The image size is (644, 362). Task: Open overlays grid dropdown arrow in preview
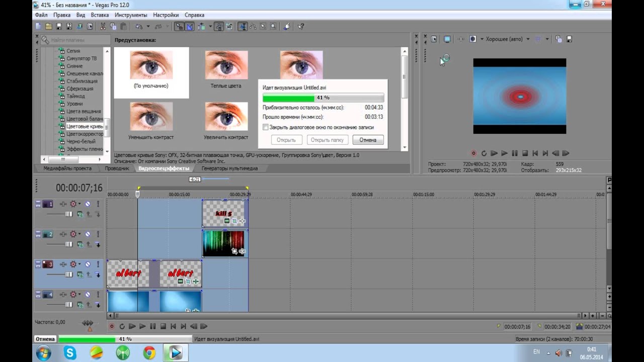click(x=547, y=39)
